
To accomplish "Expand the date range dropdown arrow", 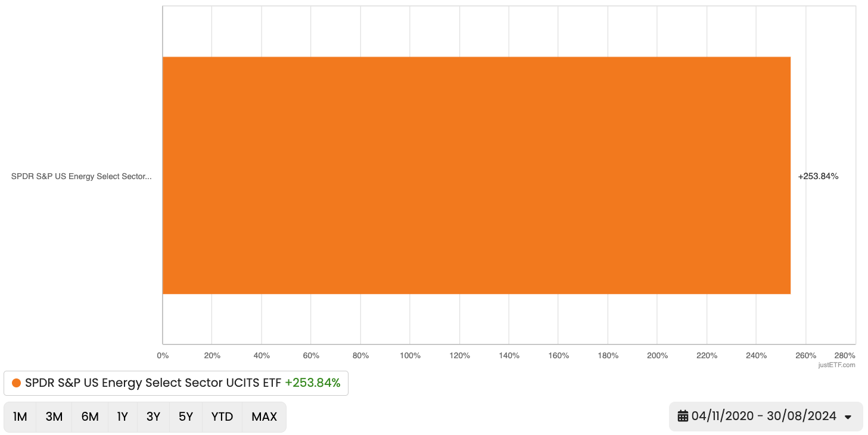I will [848, 417].
